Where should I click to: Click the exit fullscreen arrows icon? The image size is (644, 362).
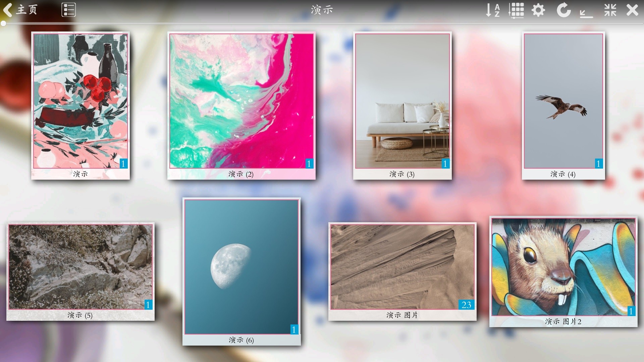(610, 10)
